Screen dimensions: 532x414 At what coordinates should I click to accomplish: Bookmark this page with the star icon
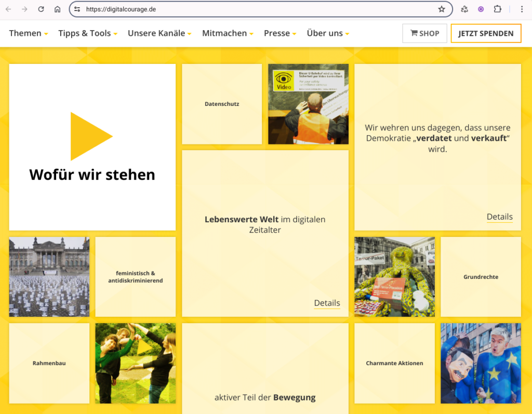point(442,9)
